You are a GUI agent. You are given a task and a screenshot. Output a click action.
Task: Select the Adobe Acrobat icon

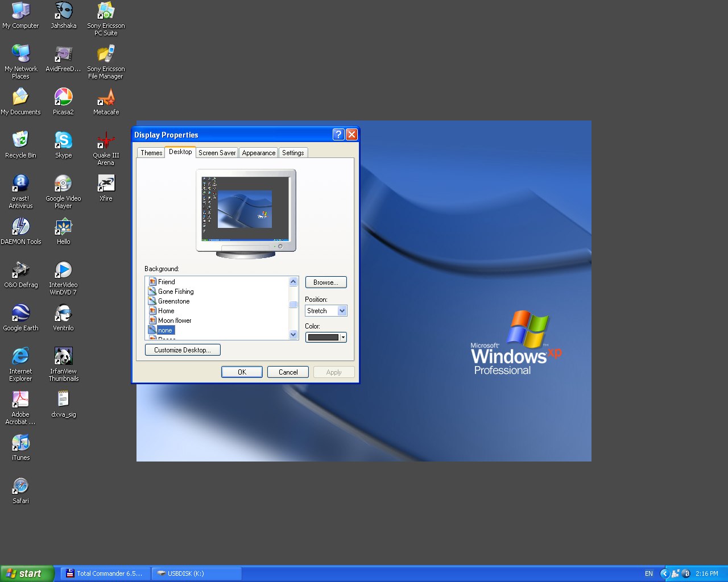(20, 408)
